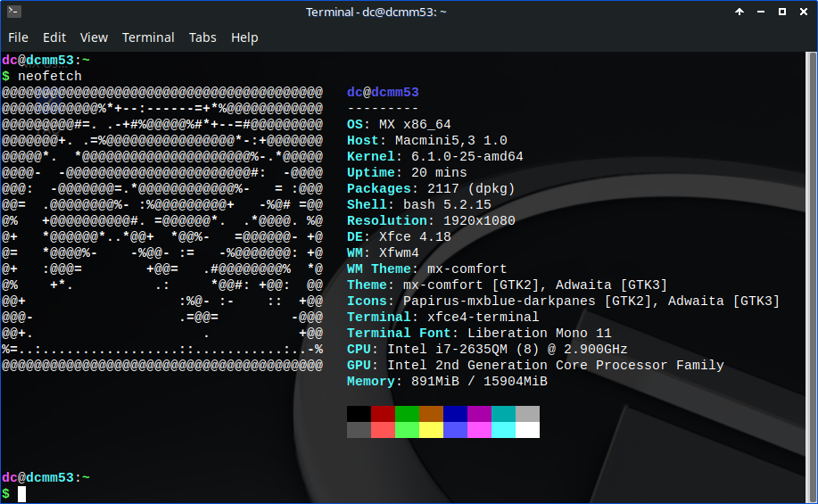Click the top 'dc@dcmm53:~' prompt line
818x504 pixels.
point(45,61)
